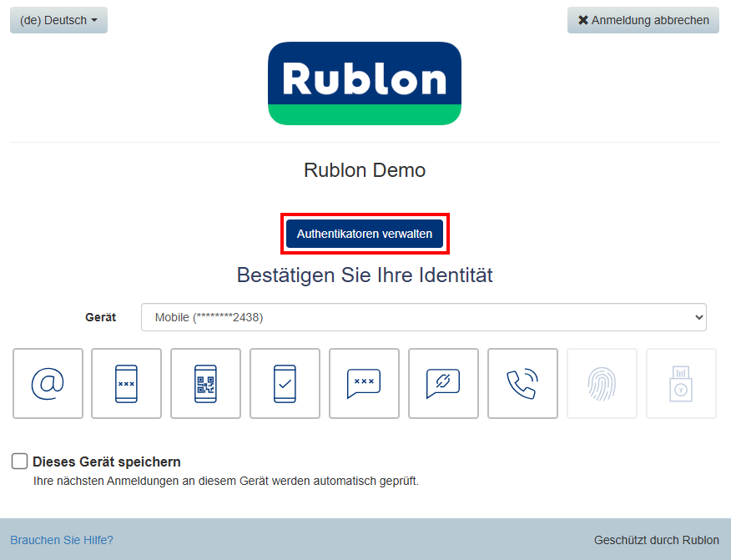This screenshot has width=731, height=560.
Task: Click the Authentikatoren verwalten button
Action: coord(365,234)
